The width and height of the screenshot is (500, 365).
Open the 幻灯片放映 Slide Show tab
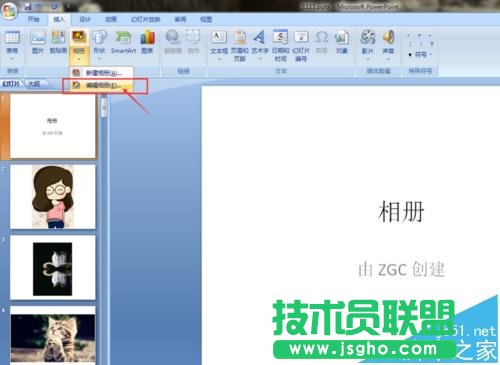tap(146, 19)
